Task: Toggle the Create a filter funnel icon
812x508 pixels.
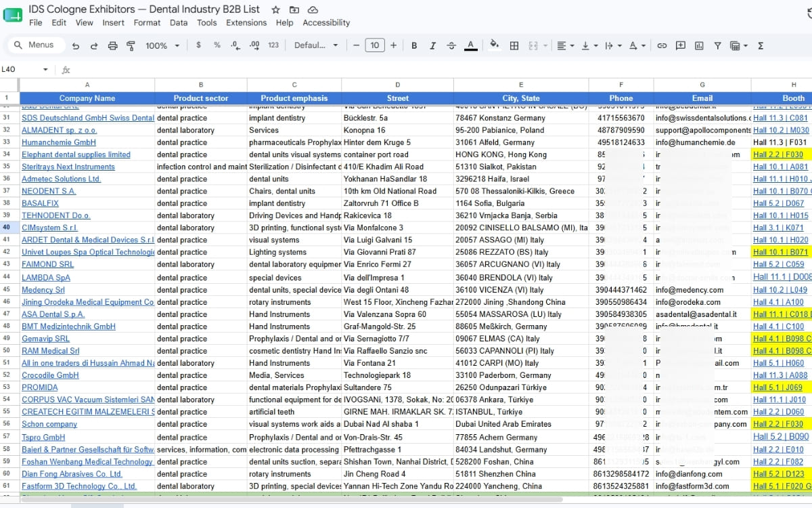Action: coord(717,45)
